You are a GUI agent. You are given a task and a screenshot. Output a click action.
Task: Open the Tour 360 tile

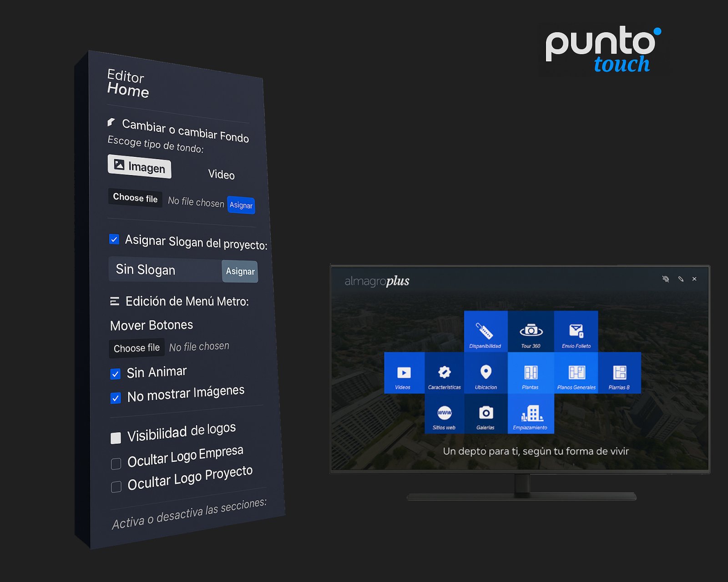(531, 331)
